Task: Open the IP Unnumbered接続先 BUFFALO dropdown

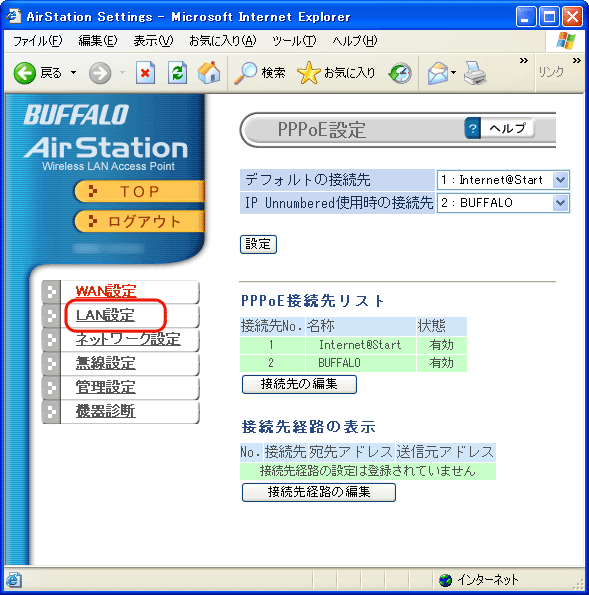Action: pos(503,203)
